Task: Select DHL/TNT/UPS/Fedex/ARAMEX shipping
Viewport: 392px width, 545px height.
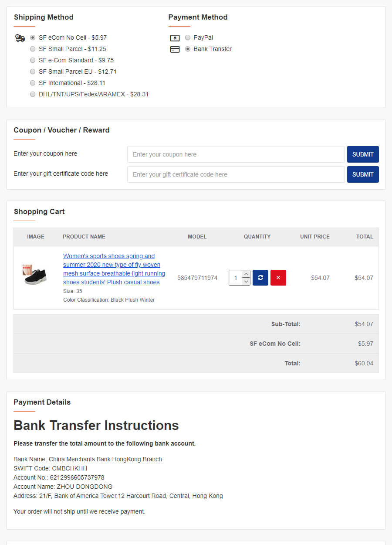Action: (33, 94)
